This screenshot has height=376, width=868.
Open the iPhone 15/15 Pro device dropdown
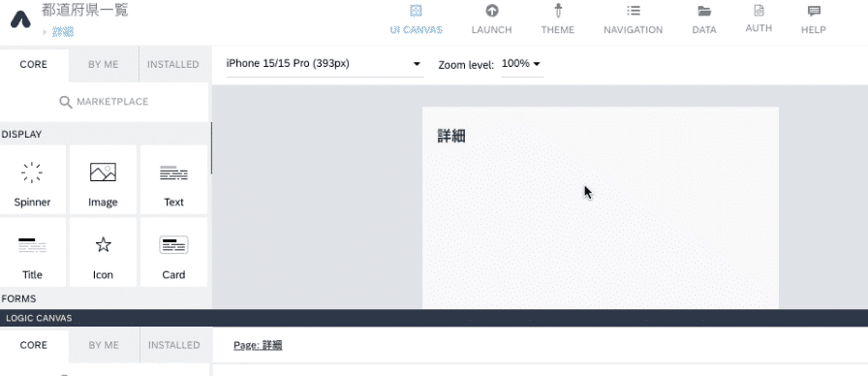point(325,64)
